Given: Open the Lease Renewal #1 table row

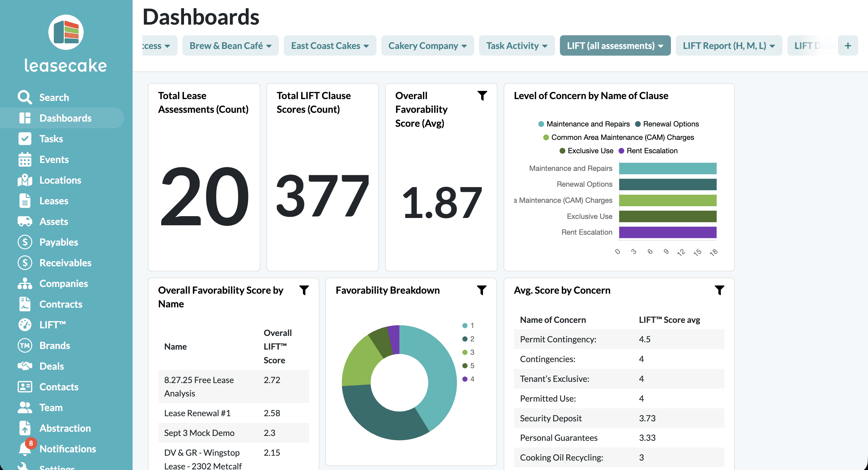Looking at the screenshot, I should (x=197, y=413).
